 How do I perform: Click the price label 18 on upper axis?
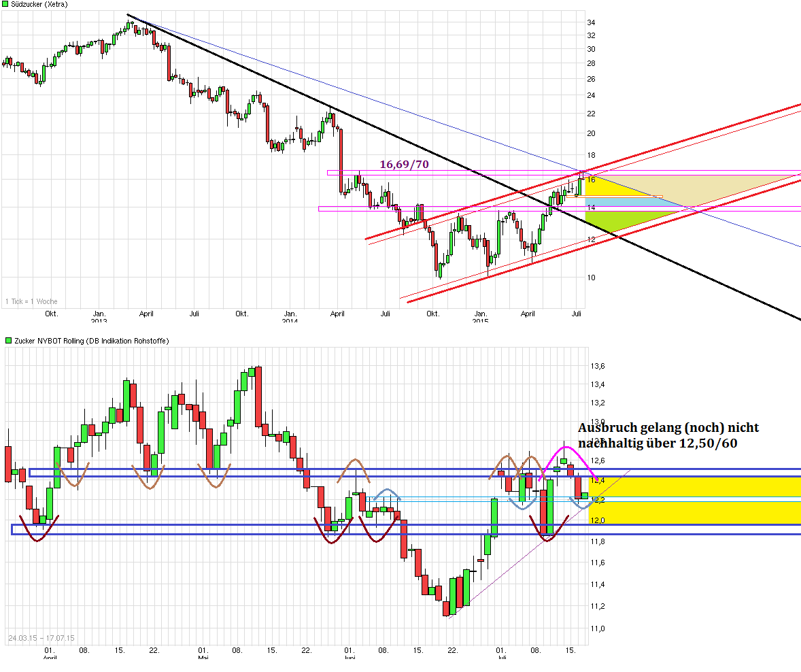tap(591, 155)
